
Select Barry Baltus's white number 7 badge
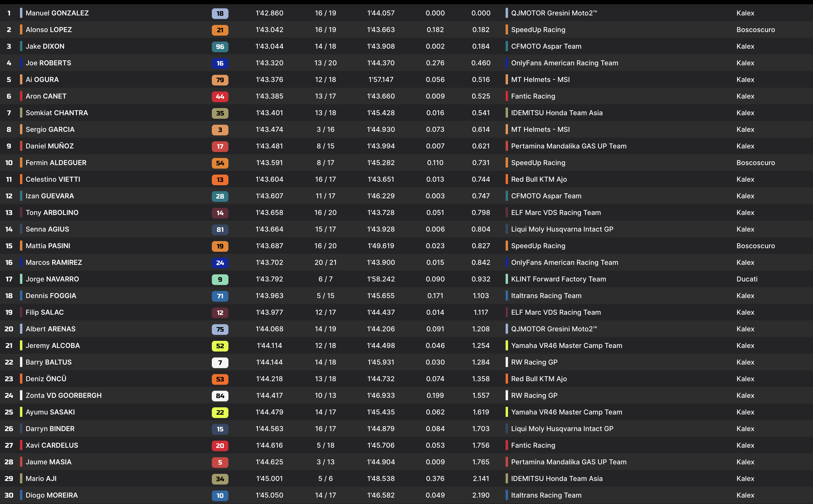point(220,363)
